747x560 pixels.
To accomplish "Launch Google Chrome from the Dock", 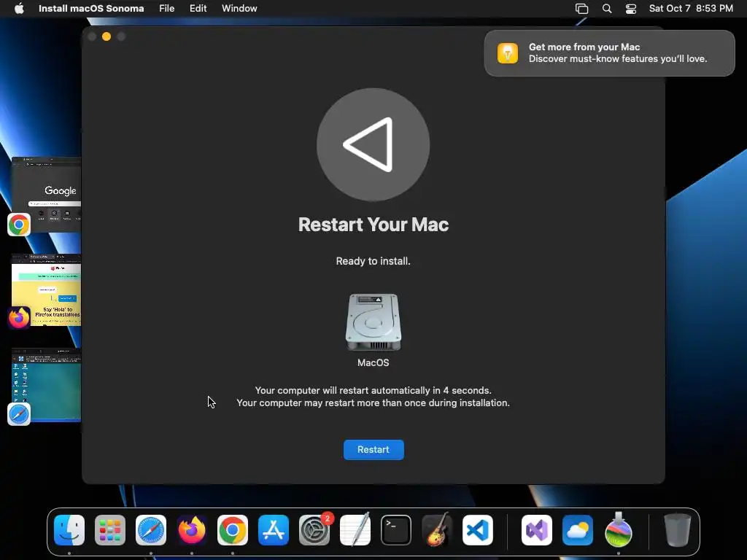I will (233, 530).
